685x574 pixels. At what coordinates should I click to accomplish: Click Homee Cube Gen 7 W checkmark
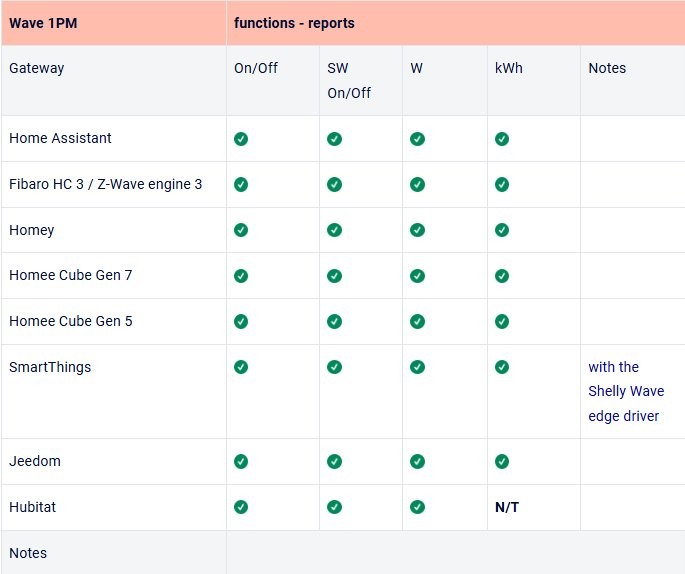point(417,276)
